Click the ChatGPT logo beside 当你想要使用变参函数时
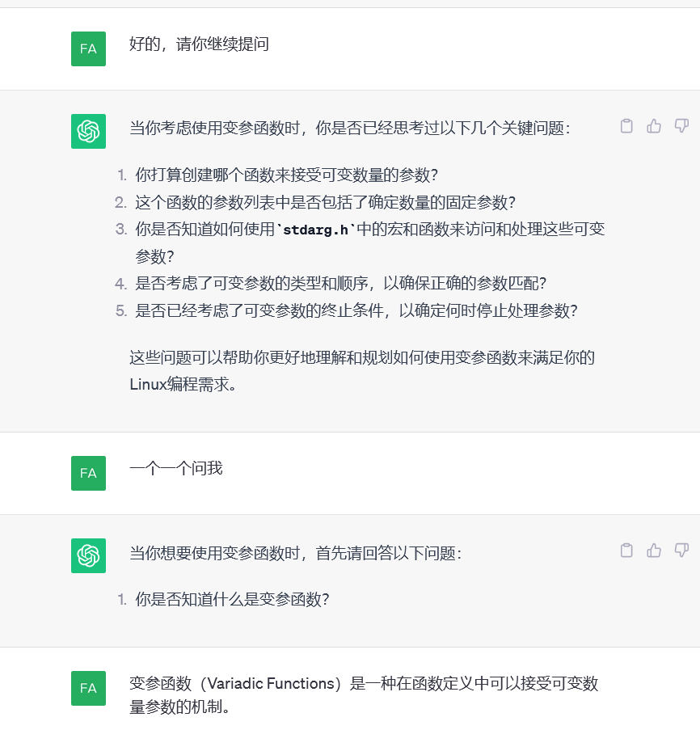Screen dimensions: 700x751 pos(88,555)
